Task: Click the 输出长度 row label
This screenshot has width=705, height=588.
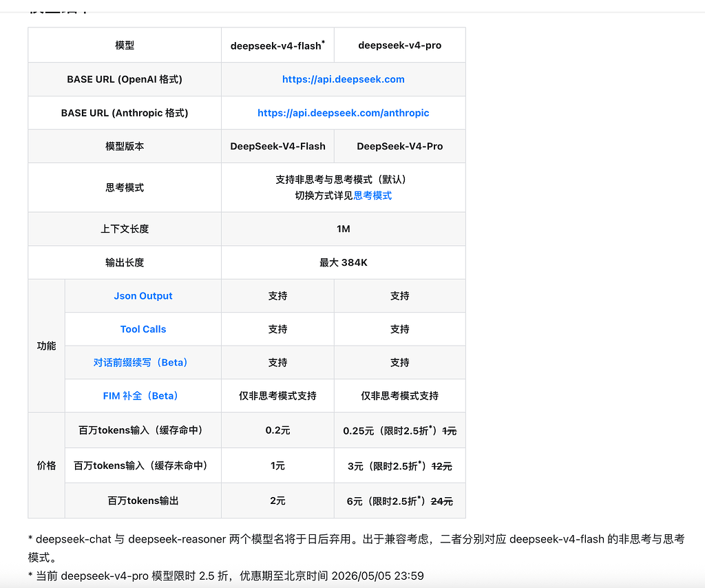Action: coord(125,262)
